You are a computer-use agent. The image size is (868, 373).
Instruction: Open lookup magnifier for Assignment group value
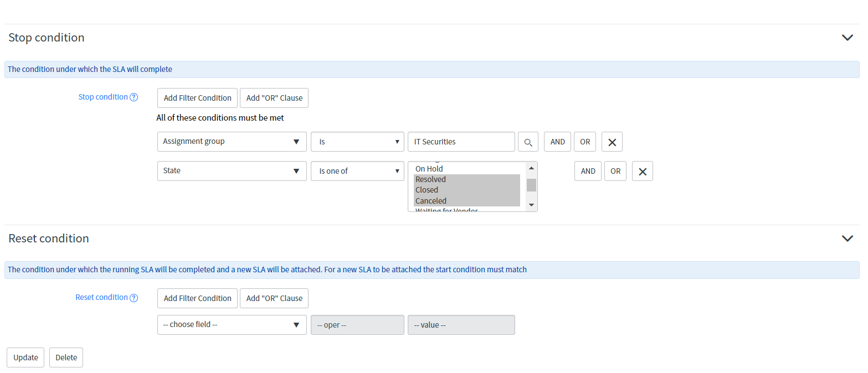[528, 142]
